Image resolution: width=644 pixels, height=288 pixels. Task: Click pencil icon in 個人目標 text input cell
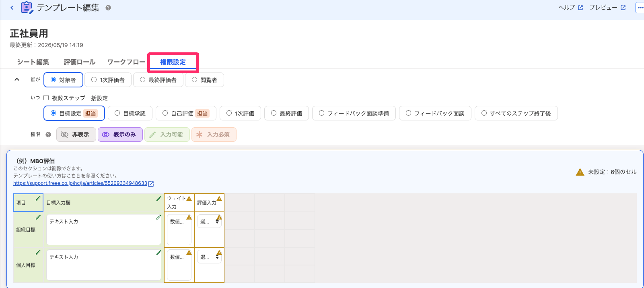pos(159,253)
